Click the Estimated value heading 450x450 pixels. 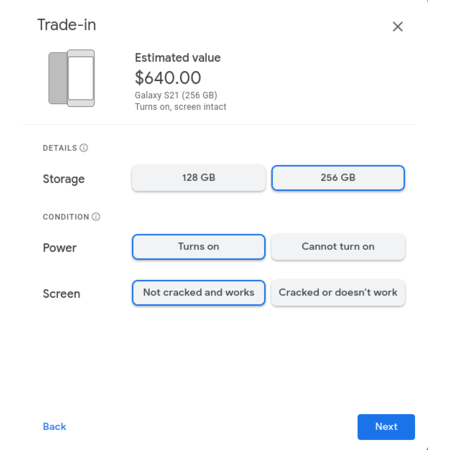click(x=178, y=58)
